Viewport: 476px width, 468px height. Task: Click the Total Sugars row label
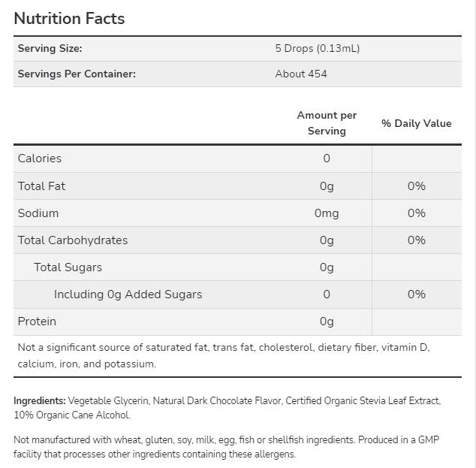[68, 267]
